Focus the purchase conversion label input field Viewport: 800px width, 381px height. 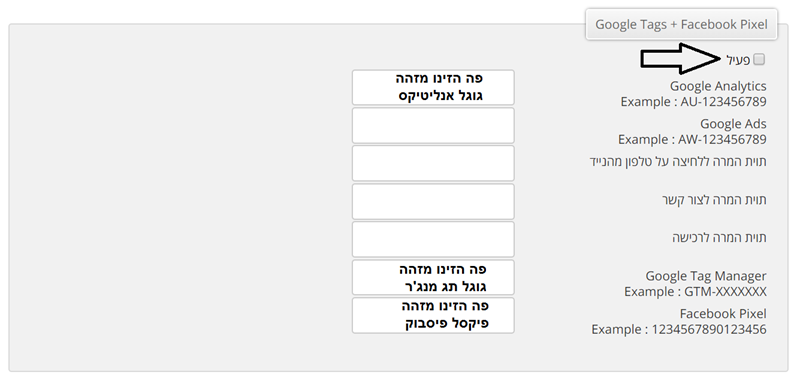433,239
